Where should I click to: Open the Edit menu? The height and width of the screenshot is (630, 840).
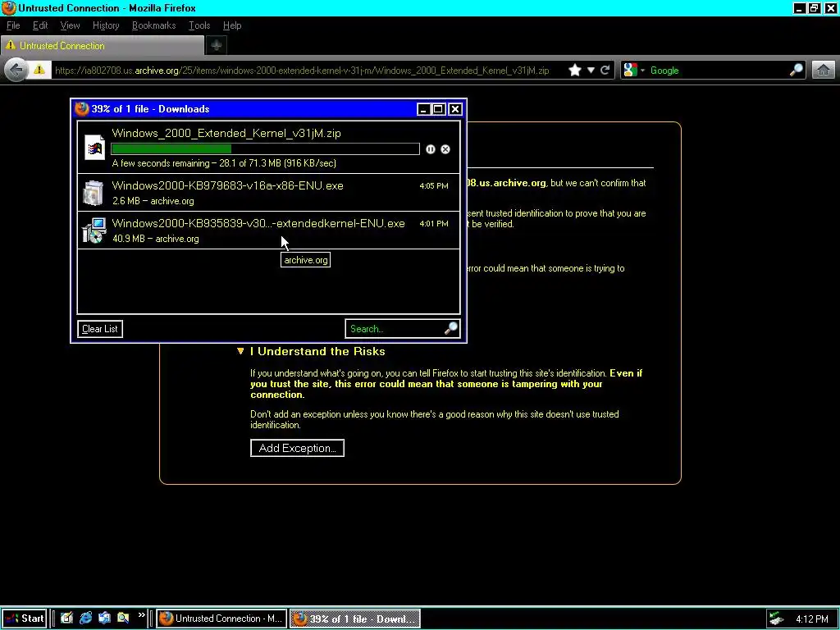tap(40, 25)
